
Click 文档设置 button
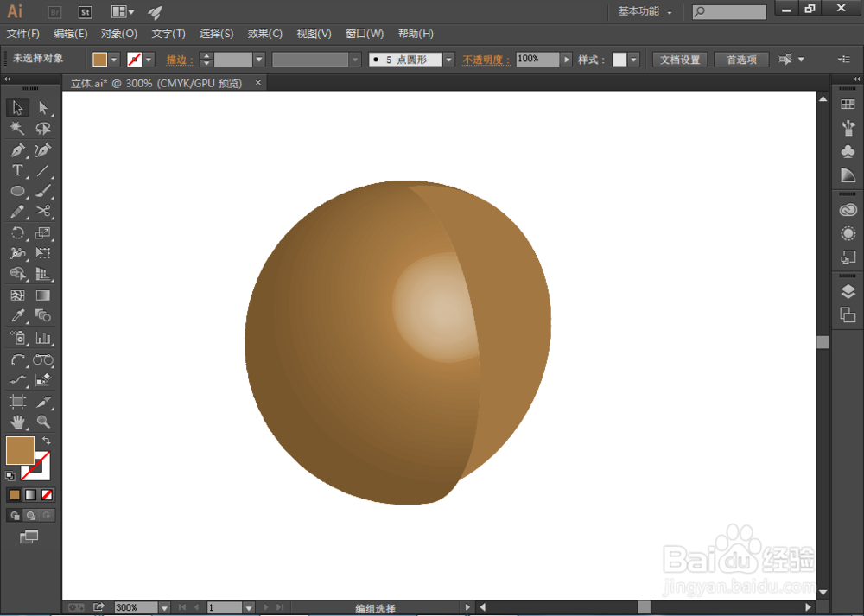coord(680,60)
